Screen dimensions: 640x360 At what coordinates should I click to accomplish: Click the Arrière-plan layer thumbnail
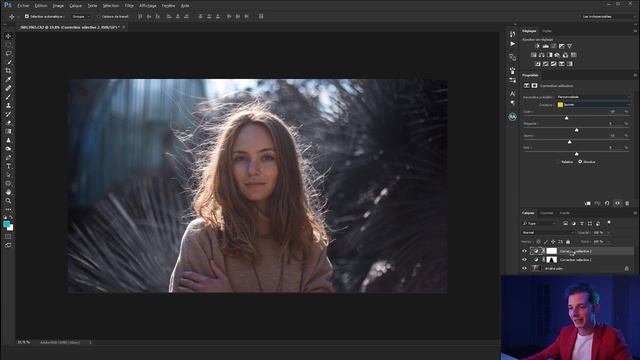pyautogui.click(x=536, y=269)
